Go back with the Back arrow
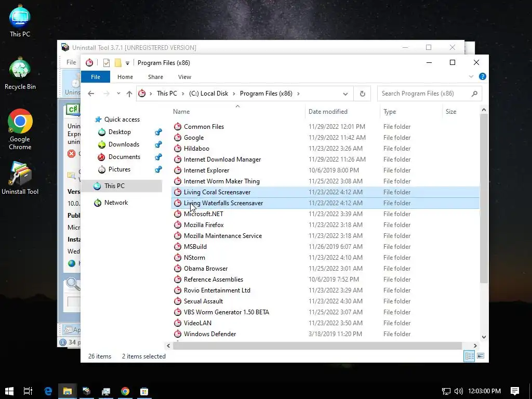 pos(91,94)
